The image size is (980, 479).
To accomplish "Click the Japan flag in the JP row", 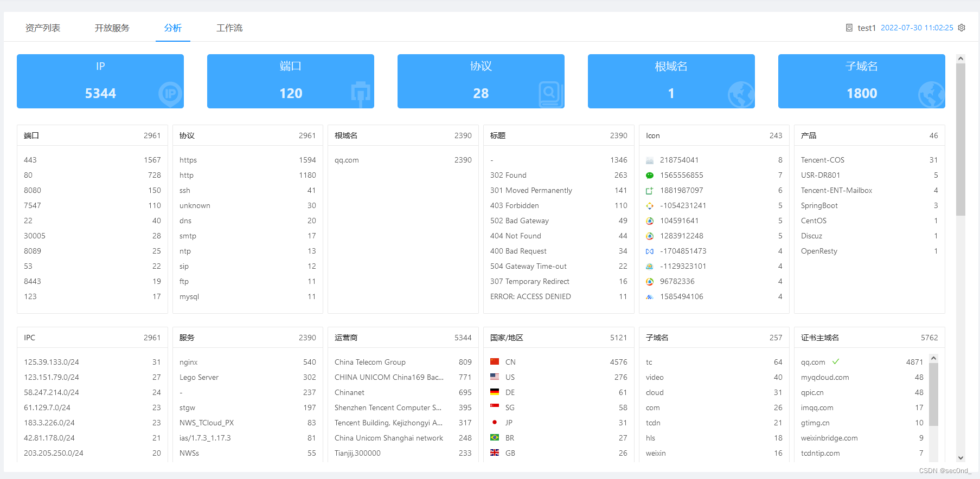I will pos(495,422).
